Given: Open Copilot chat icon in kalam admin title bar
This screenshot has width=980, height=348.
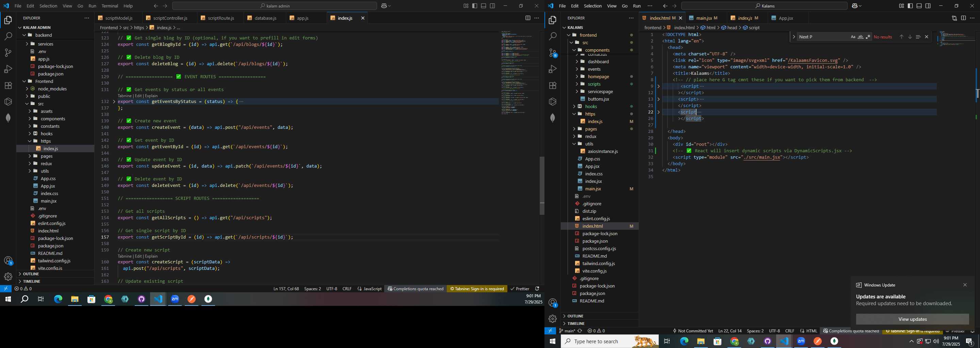Looking at the screenshot, I should pyautogui.click(x=384, y=6).
